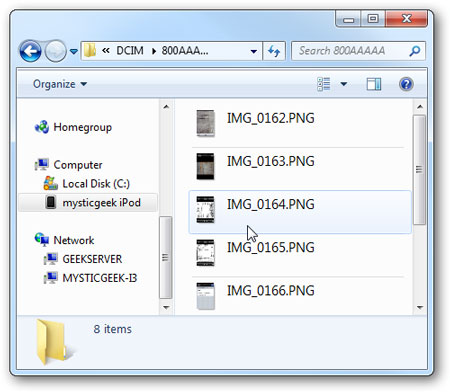The width and height of the screenshot is (450, 392).
Task: Click the Forward navigation arrow
Action: 55,51
